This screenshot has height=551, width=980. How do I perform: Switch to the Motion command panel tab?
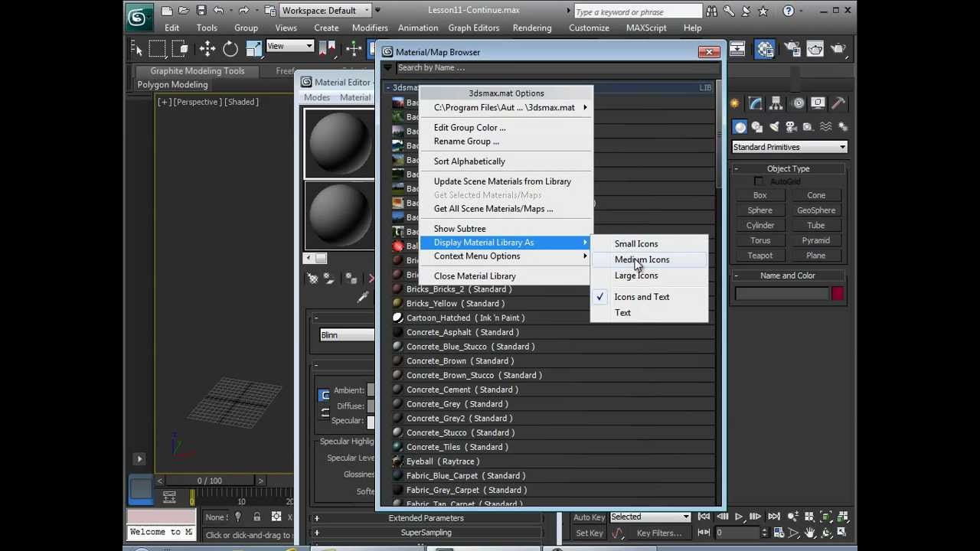click(799, 103)
